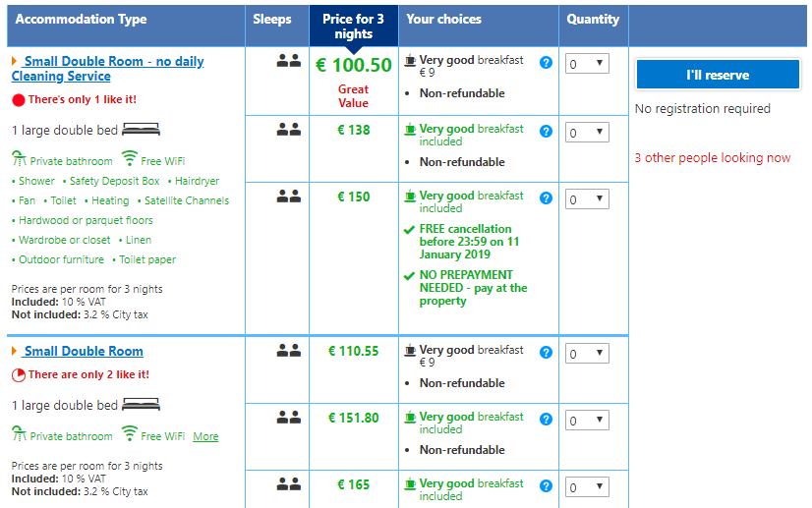
Task: Click the "Price for 3 nights" column header
Action: click(x=353, y=27)
